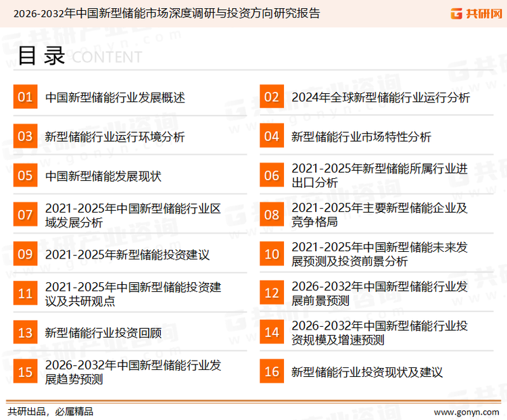Click the orange 04 number box
The height and width of the screenshot is (420, 507).
pos(272,136)
